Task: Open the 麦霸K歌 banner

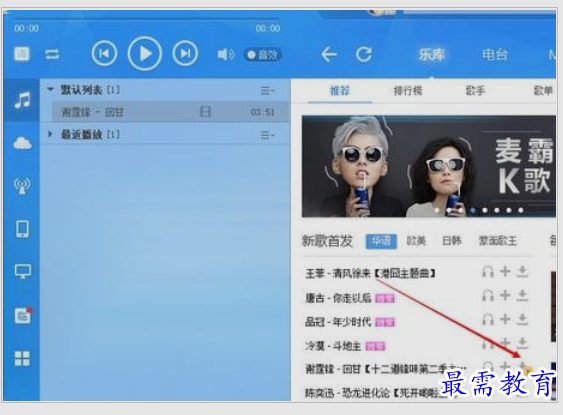Action: 429,166
